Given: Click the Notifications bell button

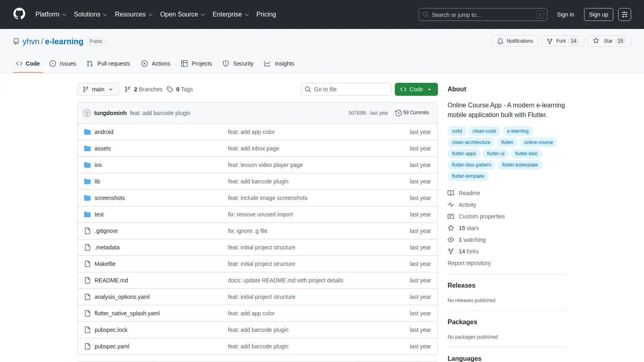Looking at the screenshot, I should (x=515, y=41).
